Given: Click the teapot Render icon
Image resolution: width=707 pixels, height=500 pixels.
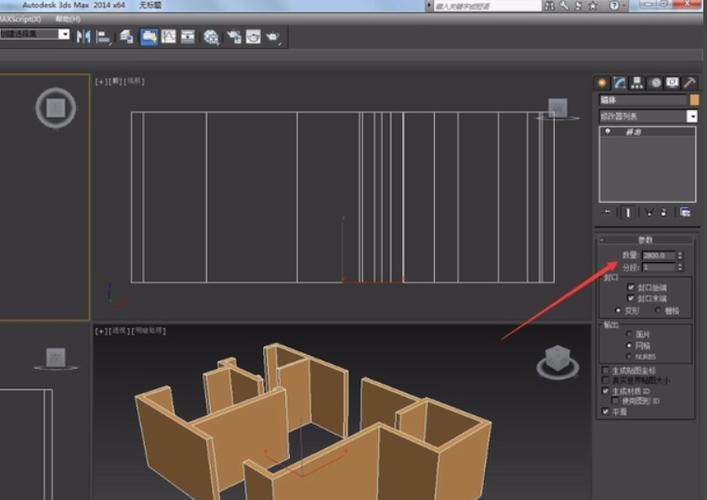Looking at the screenshot, I should (272, 37).
